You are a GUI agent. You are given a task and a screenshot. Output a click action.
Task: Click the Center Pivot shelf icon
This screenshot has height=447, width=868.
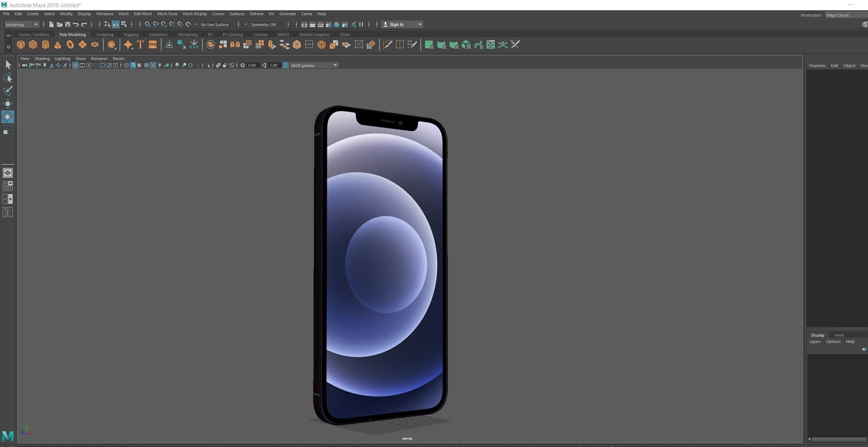click(169, 45)
